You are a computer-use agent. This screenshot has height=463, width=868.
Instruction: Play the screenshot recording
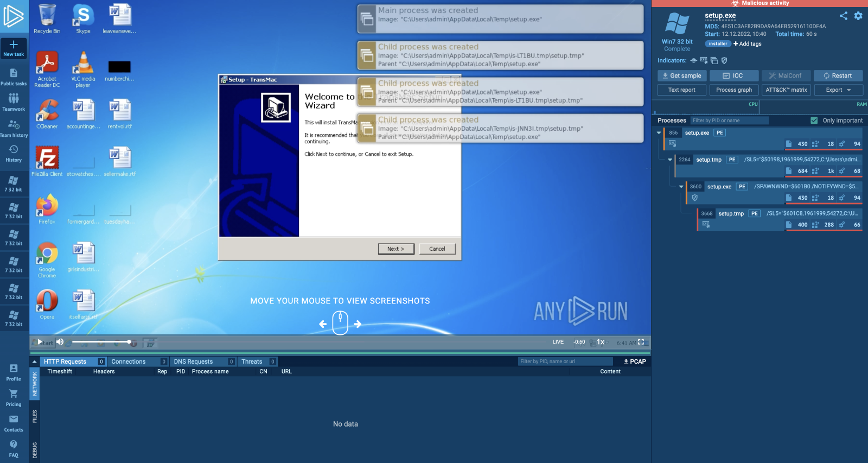[40, 342]
